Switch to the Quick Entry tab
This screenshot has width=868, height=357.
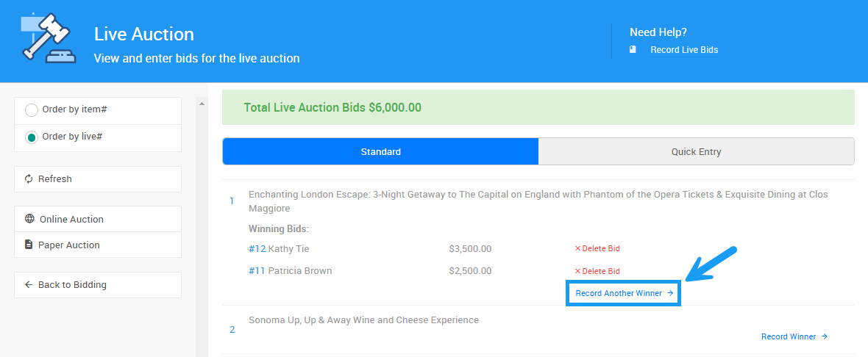[x=696, y=152]
